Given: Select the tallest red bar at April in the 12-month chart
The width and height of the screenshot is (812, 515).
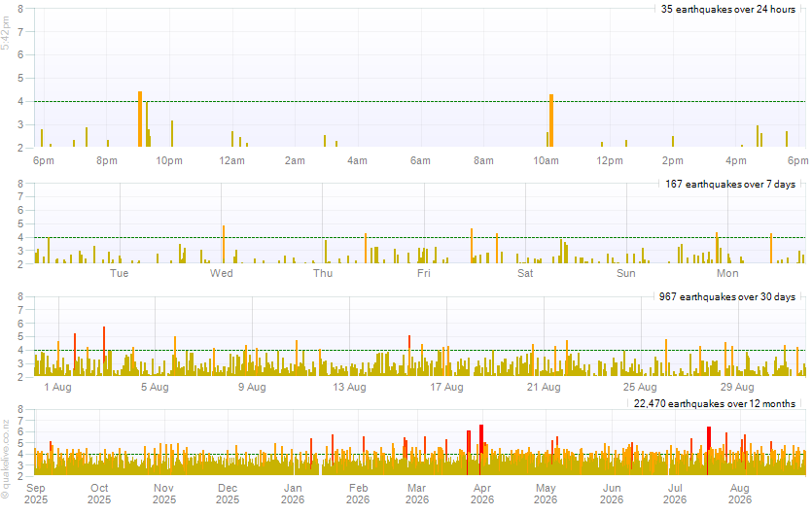Looking at the screenshot, I should coord(481,449).
